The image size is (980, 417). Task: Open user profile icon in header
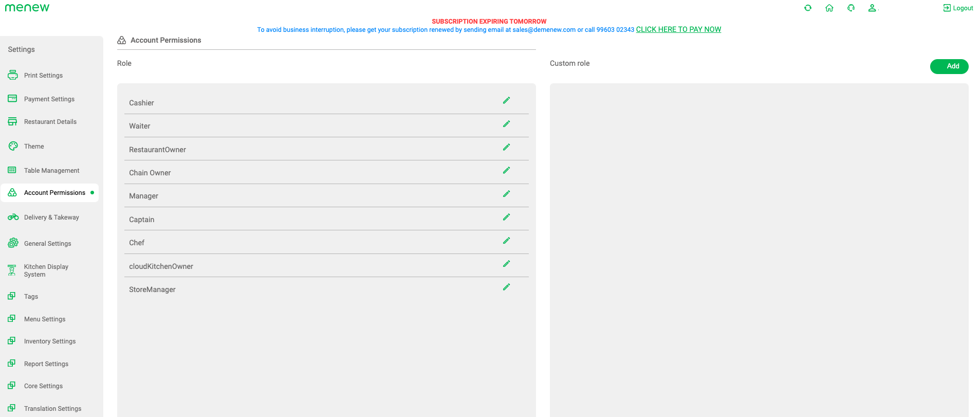click(x=872, y=8)
